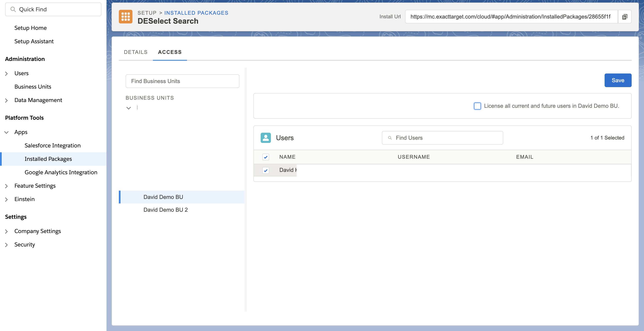Image resolution: width=644 pixels, height=331 pixels.
Task: Enable license all current and future users
Action: [477, 106]
